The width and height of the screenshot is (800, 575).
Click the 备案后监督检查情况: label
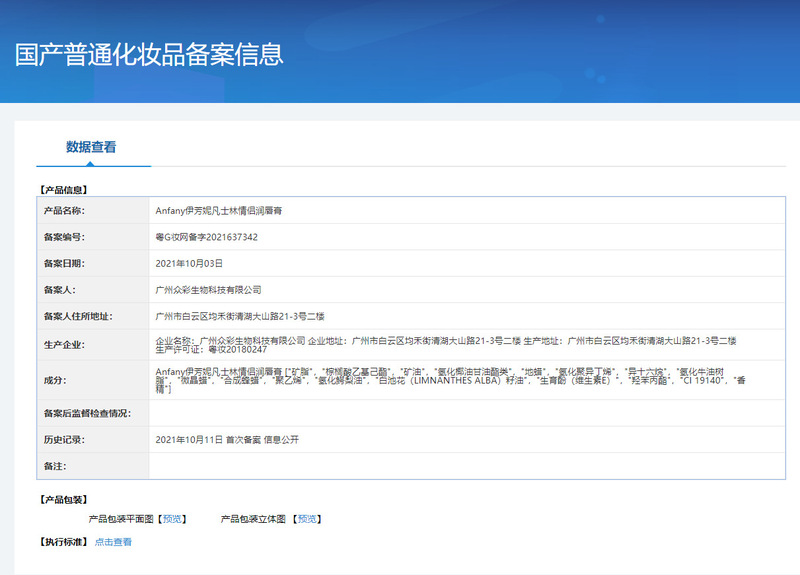(87, 413)
